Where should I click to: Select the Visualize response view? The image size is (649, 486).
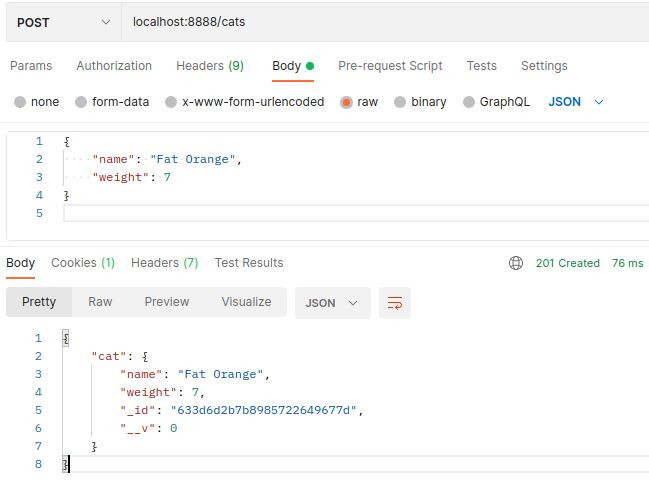click(x=246, y=302)
